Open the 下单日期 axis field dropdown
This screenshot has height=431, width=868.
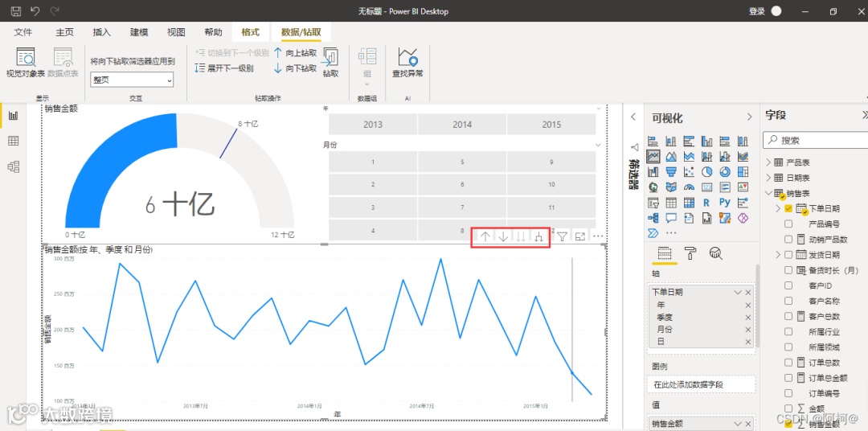coord(737,292)
